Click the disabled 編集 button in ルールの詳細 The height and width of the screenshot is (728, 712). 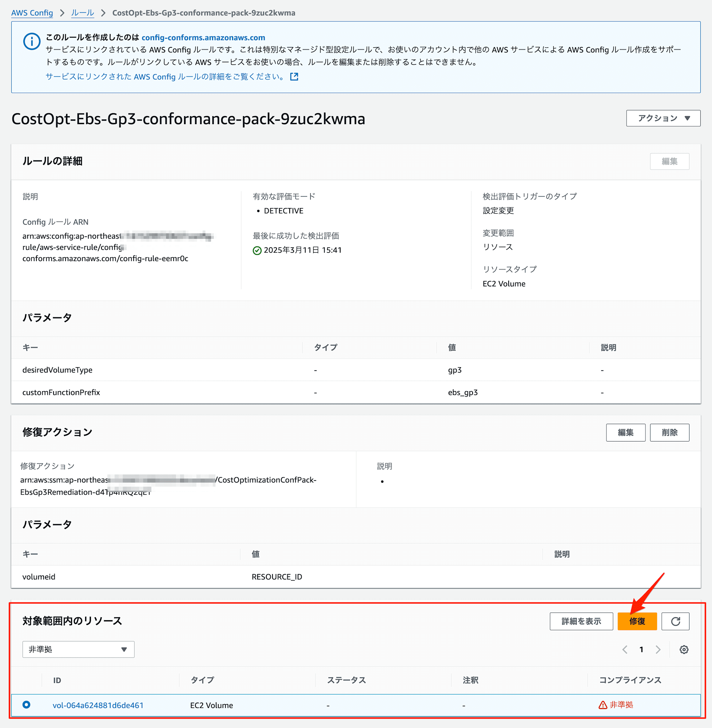[x=669, y=161]
